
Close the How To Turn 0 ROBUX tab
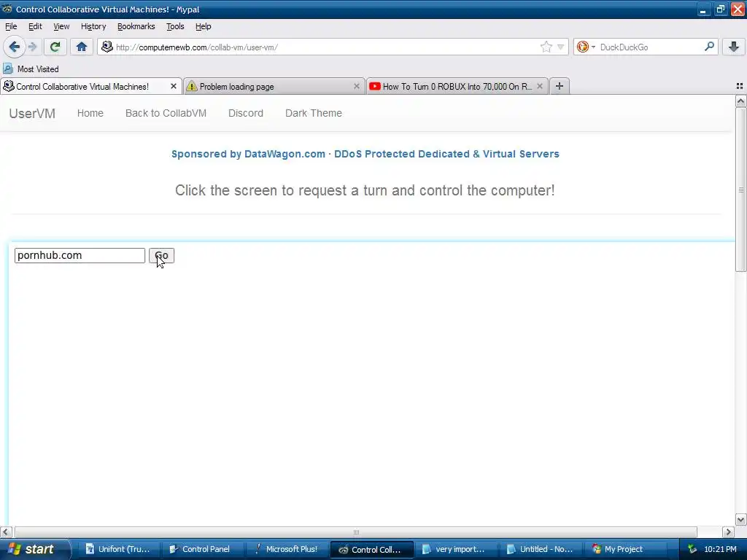pyautogui.click(x=539, y=86)
